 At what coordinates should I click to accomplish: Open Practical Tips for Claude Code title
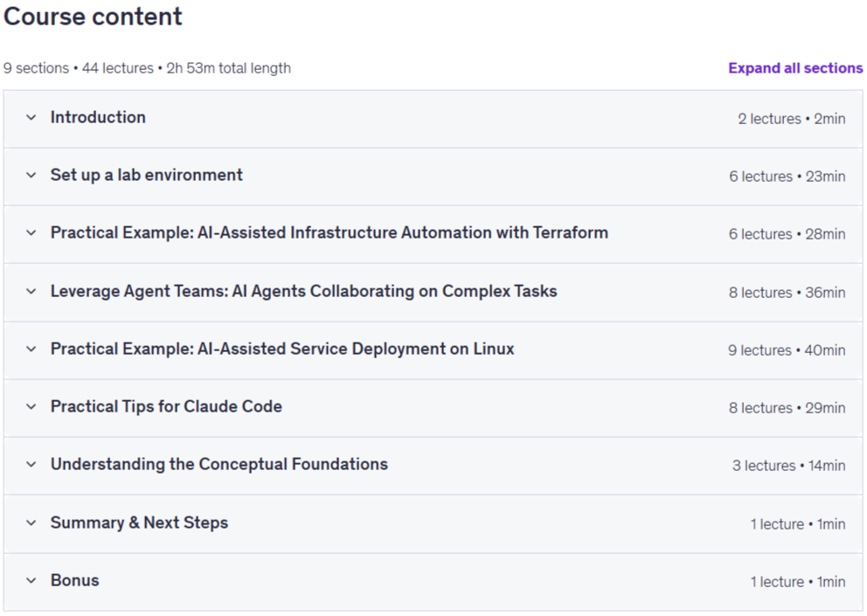pos(166,406)
